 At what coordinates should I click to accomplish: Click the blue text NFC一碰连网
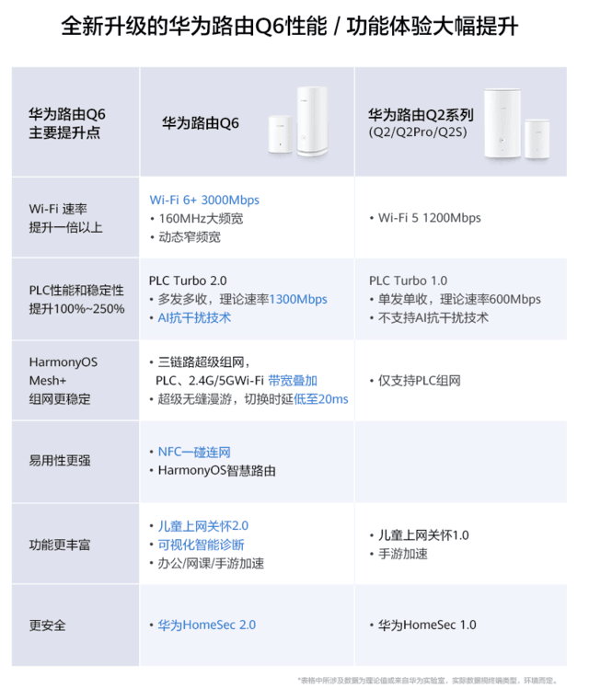[194, 452]
